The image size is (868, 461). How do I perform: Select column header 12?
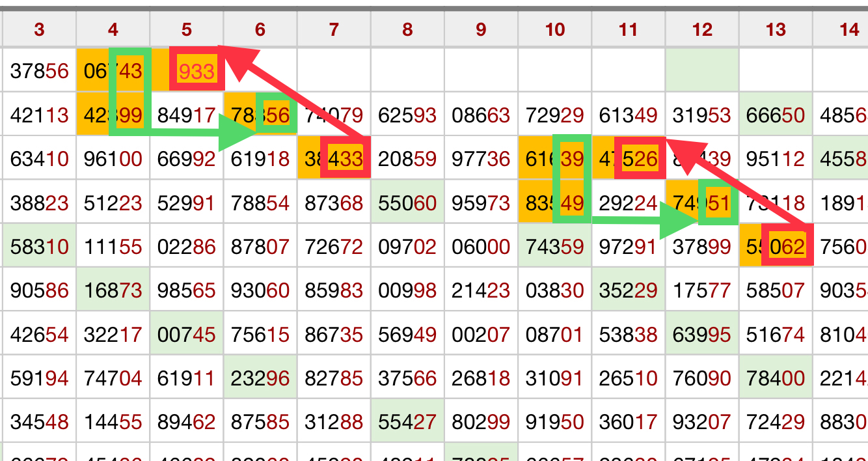click(702, 30)
